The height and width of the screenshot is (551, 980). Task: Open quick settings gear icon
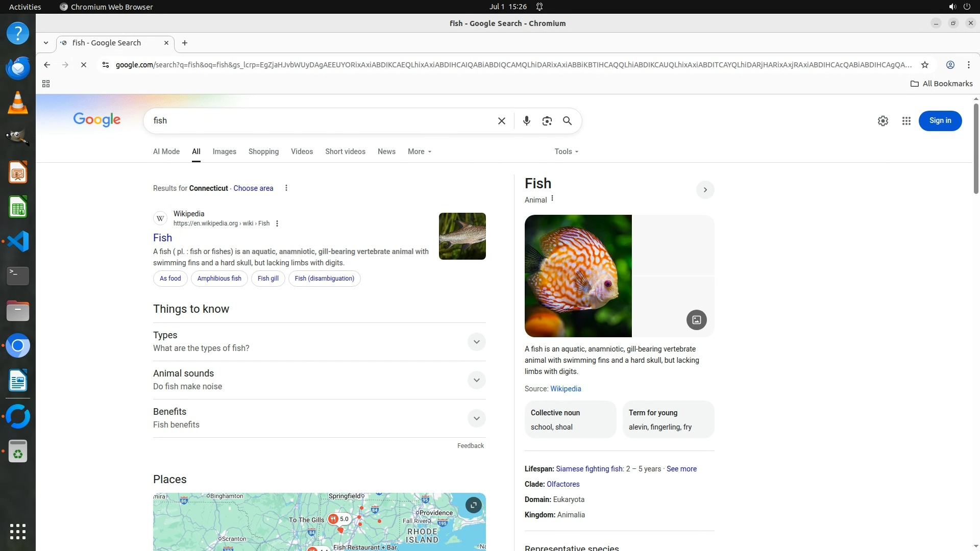[x=883, y=121]
